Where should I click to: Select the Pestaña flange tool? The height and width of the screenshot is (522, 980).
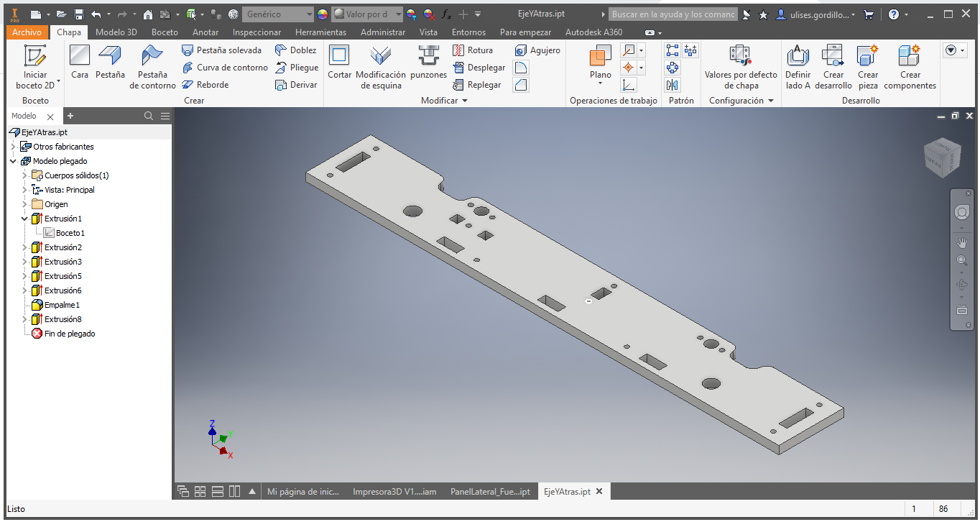coord(110,62)
